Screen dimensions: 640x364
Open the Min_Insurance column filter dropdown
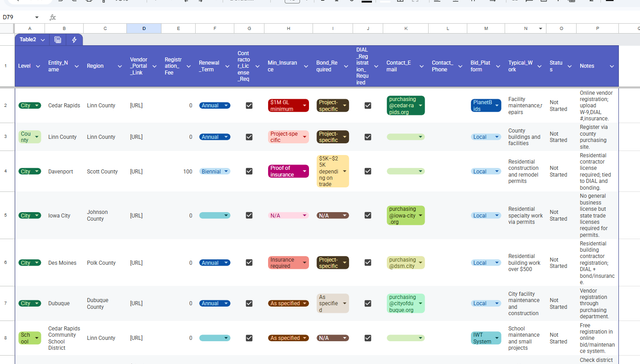(x=306, y=66)
